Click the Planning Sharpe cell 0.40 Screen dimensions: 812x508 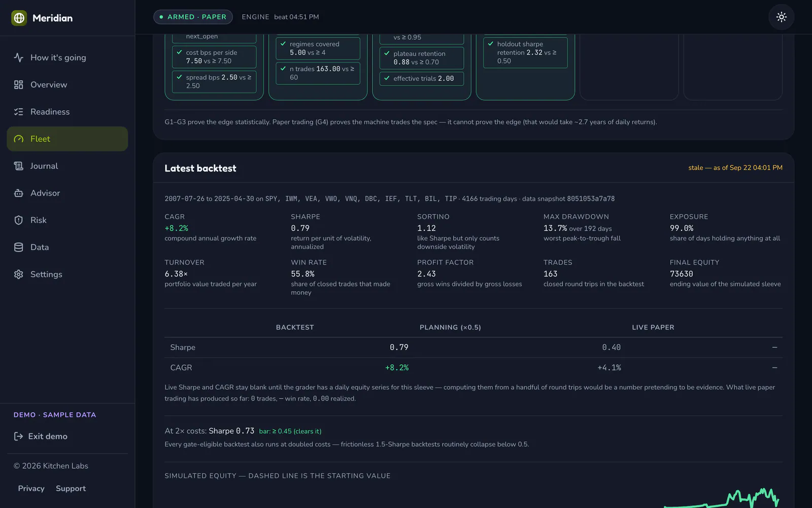611,347
